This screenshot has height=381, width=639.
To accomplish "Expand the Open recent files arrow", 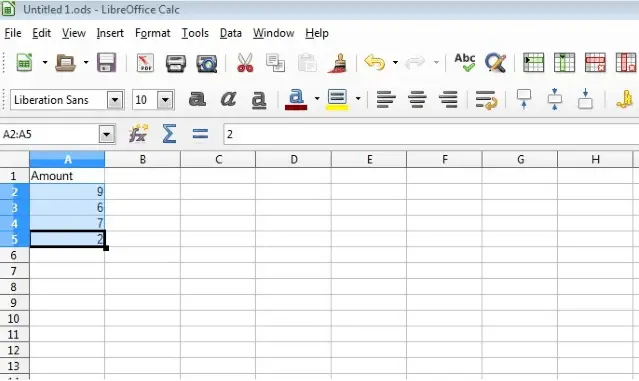I will 86,63.
